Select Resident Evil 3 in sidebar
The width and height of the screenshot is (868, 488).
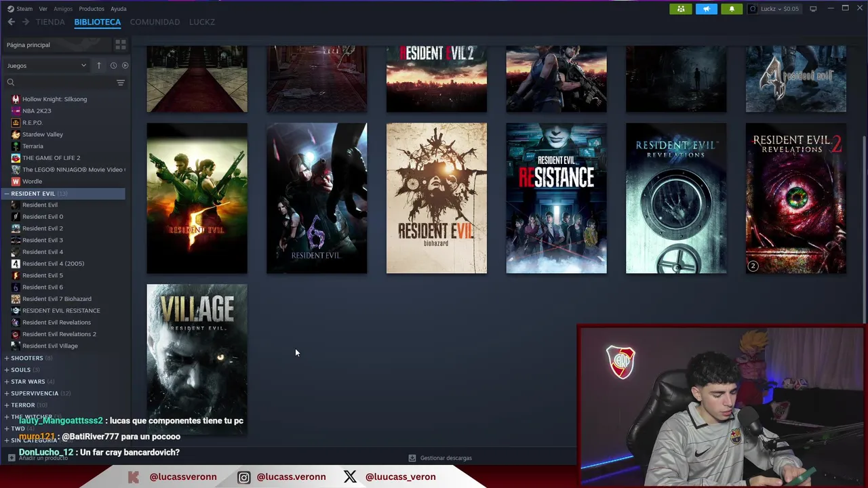(43, 240)
